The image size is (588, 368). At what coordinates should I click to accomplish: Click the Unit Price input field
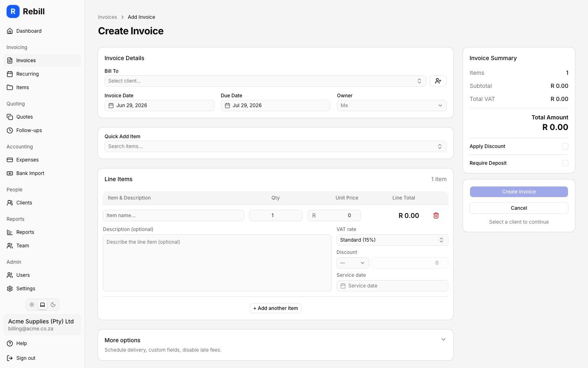[334, 215]
